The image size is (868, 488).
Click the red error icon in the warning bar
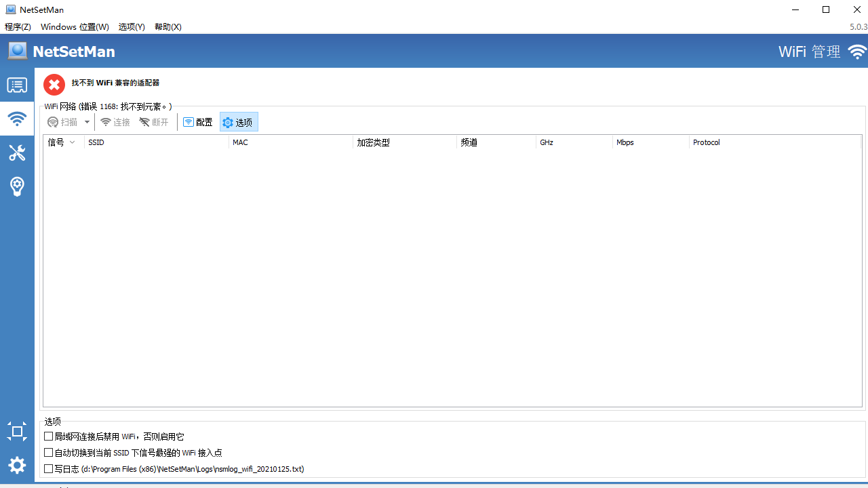54,84
